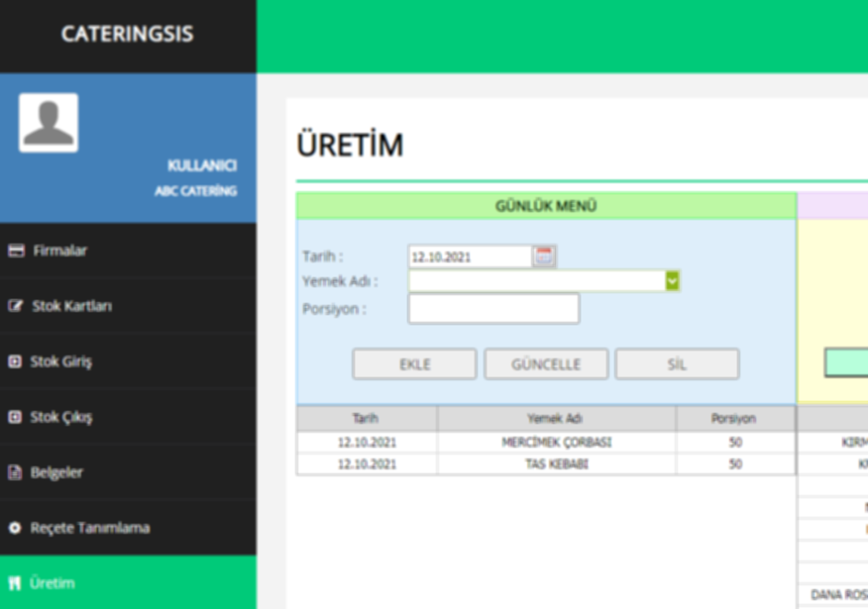Click the Stok Giriş plus icon

[x=15, y=361]
